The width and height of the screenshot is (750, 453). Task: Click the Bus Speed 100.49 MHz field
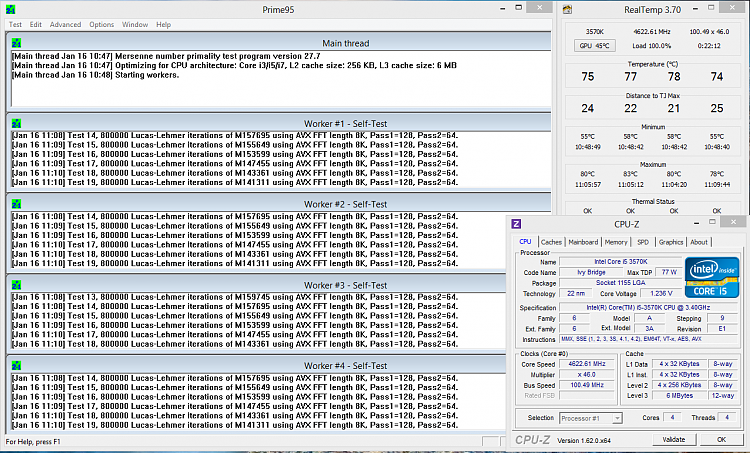coord(586,385)
